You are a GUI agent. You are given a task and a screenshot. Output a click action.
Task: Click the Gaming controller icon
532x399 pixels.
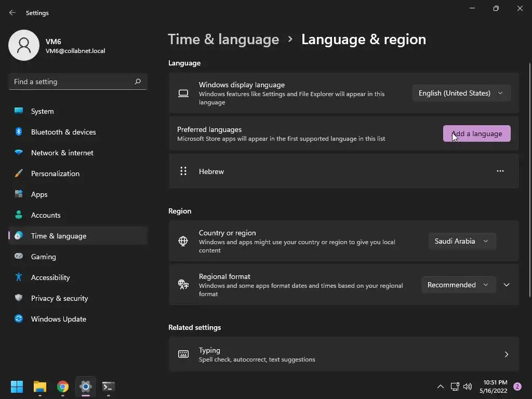(19, 256)
